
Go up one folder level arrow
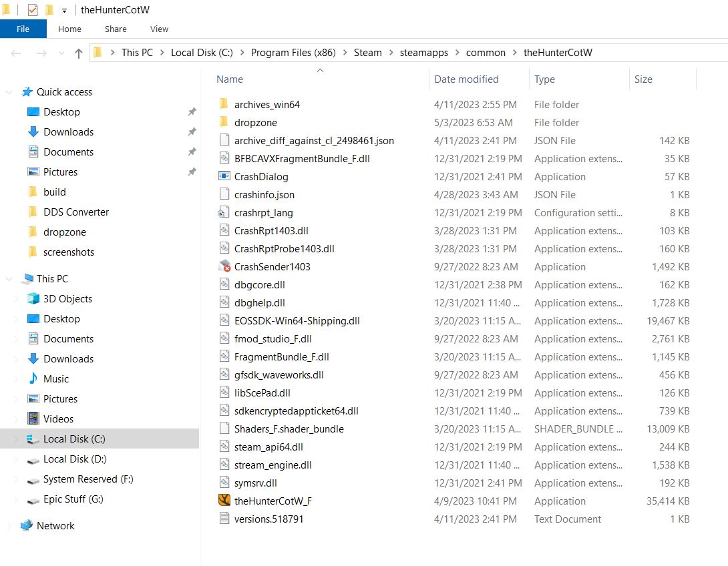[x=78, y=53]
